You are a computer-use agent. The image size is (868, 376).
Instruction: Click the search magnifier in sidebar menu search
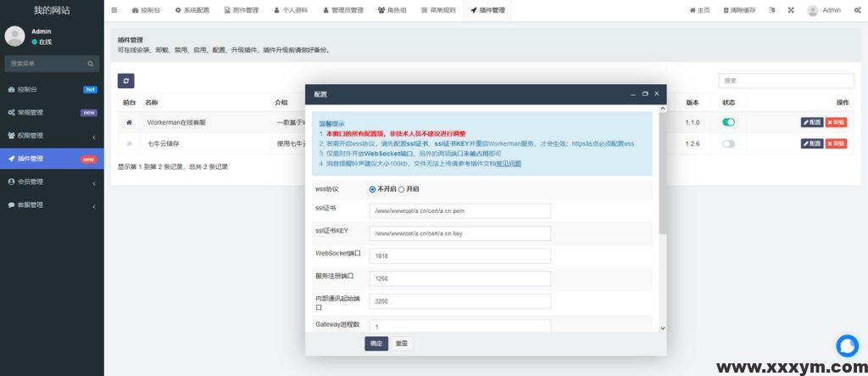pyautogui.click(x=91, y=64)
